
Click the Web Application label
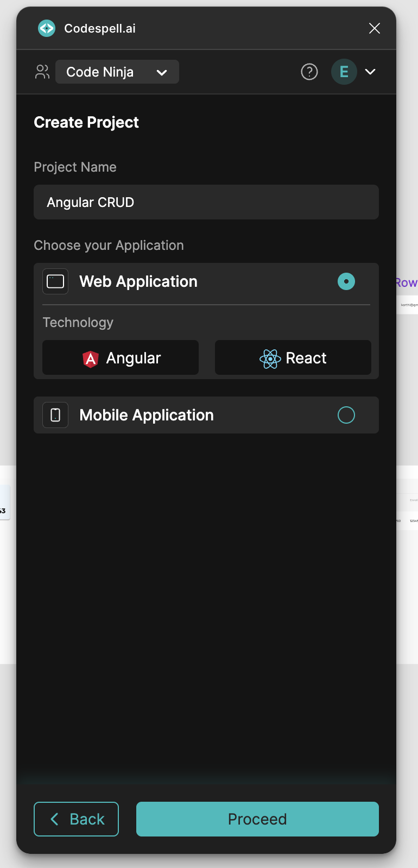point(138,281)
